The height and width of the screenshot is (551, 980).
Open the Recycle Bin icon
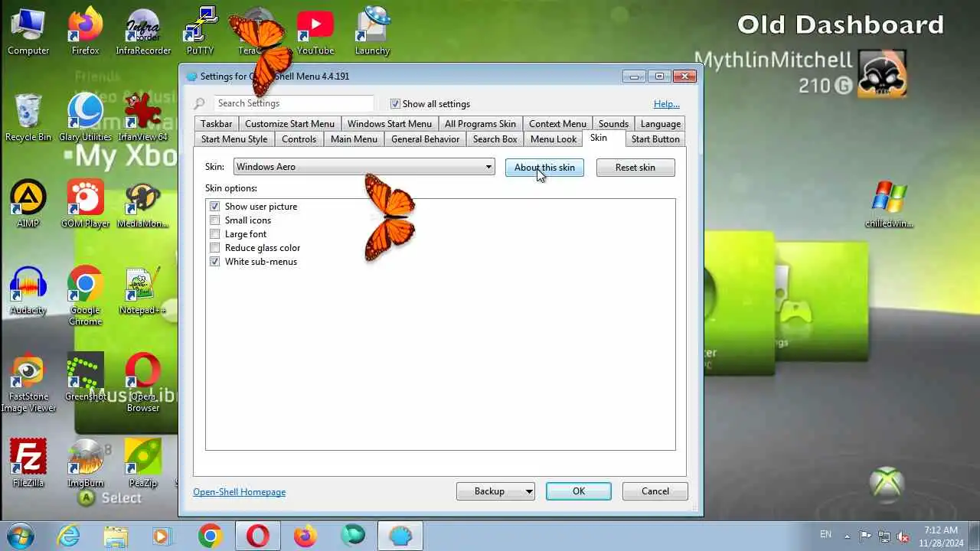tap(28, 118)
